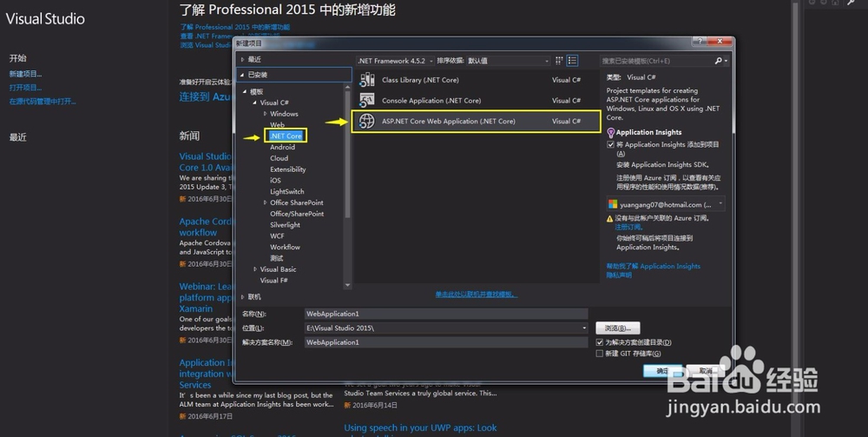Switch the template list to small icons view
The width and height of the screenshot is (868, 437).
pyautogui.click(x=559, y=60)
